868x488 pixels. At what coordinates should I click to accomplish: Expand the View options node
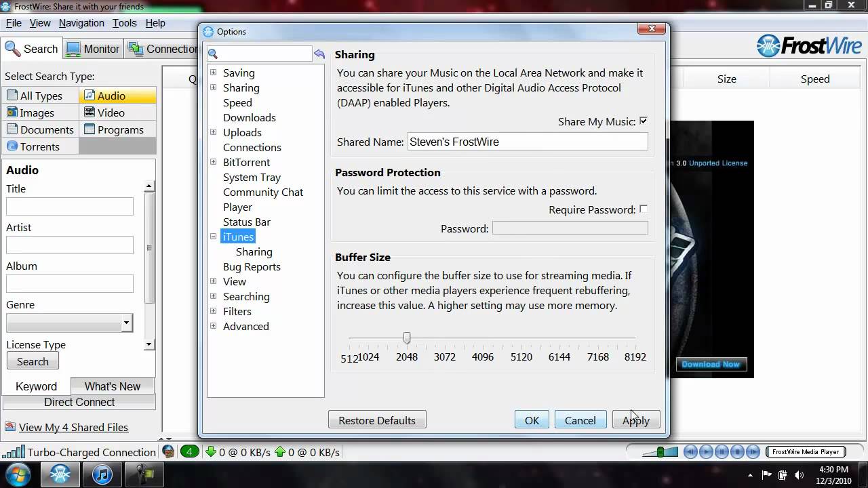coord(213,281)
